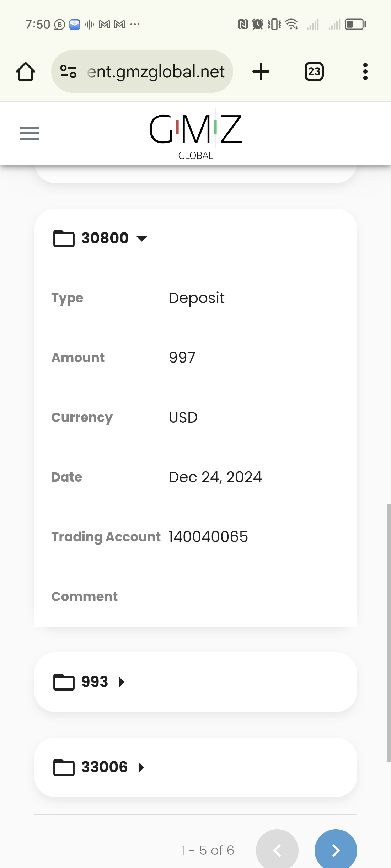Click the page vertical scrollbar
Image resolution: width=391 pixels, height=868 pixels.
(389, 633)
